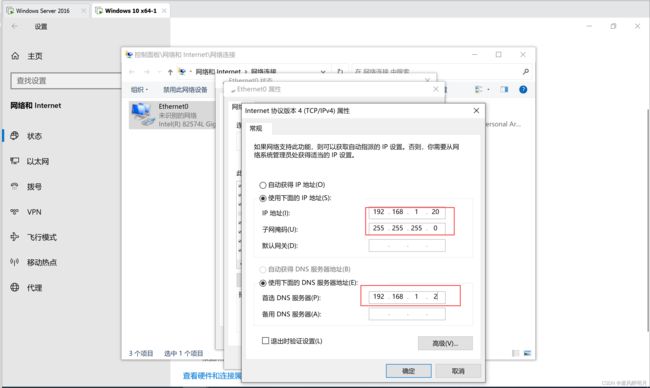Select 自动获得 IP 地址 radio button
Screen dimensions: 650x388
262,185
